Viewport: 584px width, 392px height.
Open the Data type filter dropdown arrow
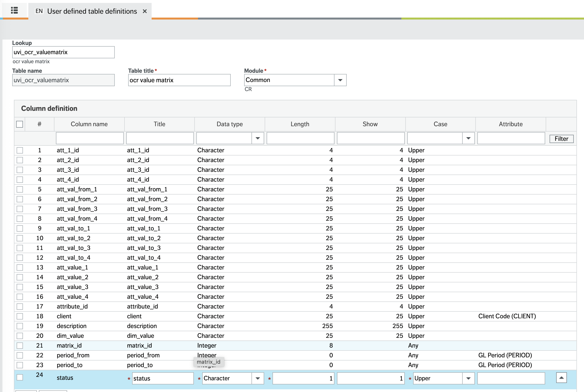point(258,138)
